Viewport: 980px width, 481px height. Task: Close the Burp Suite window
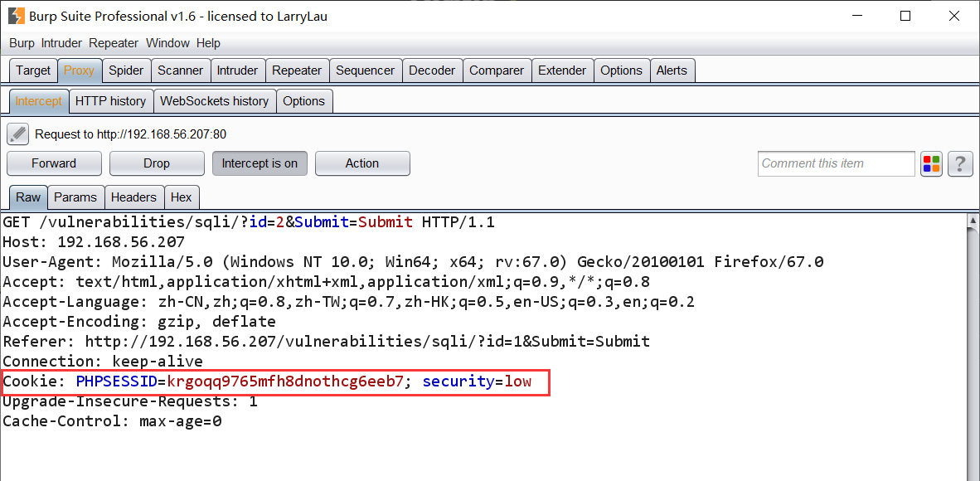point(954,17)
